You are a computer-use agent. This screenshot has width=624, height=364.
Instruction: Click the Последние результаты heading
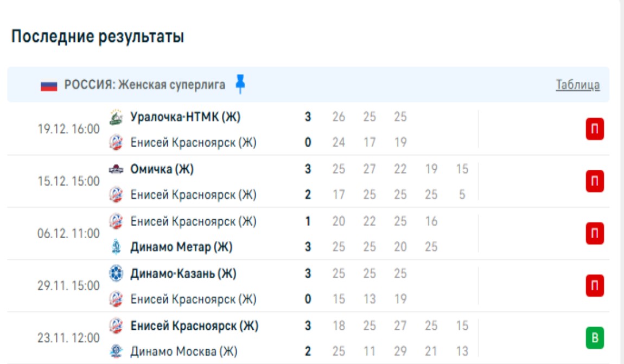98,37
